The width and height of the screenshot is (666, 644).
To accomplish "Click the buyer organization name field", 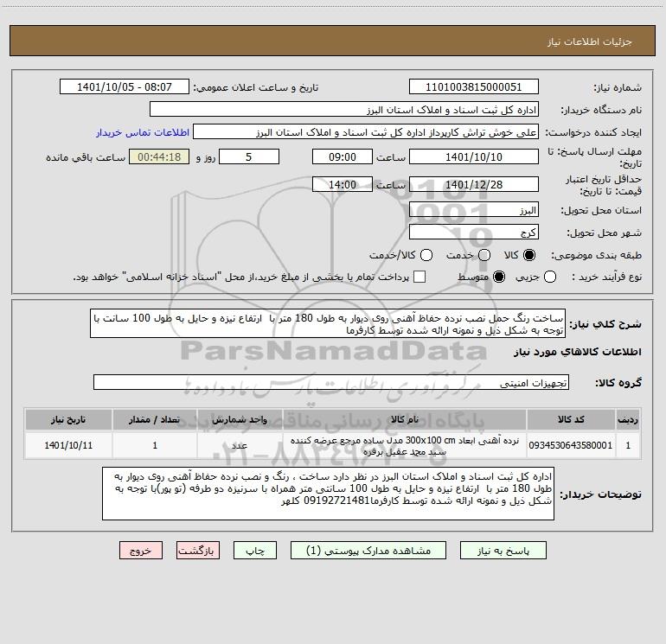I will coord(344,109).
